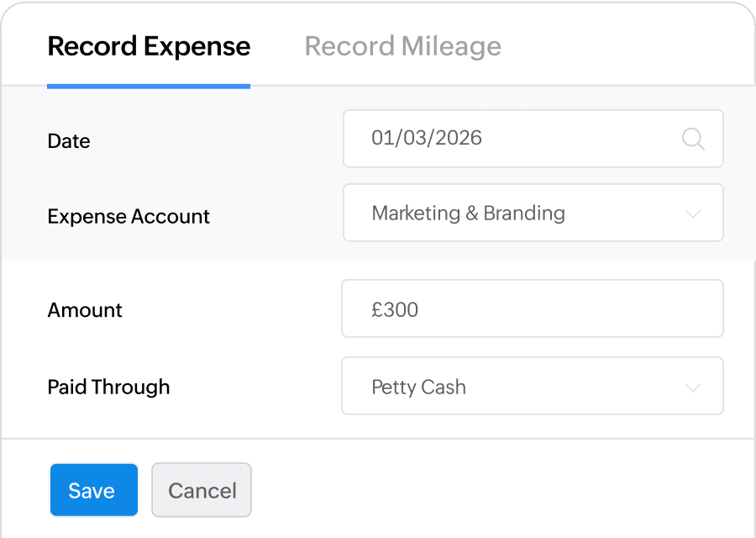Open the Paid Through dropdown
This screenshot has height=538, width=756.
[x=533, y=386]
